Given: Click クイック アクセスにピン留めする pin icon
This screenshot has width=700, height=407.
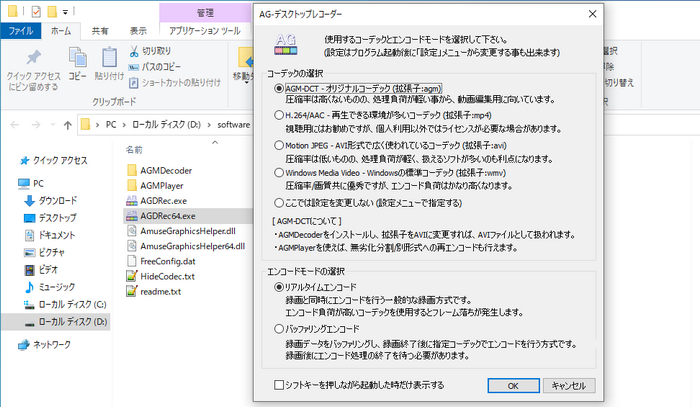Looking at the screenshot, I should (x=33, y=58).
